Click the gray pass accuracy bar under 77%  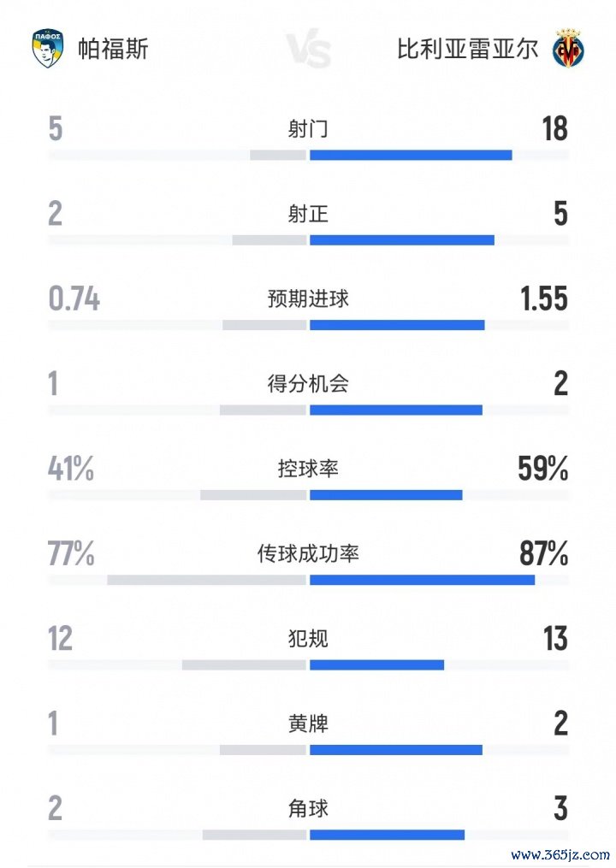(x=206, y=580)
